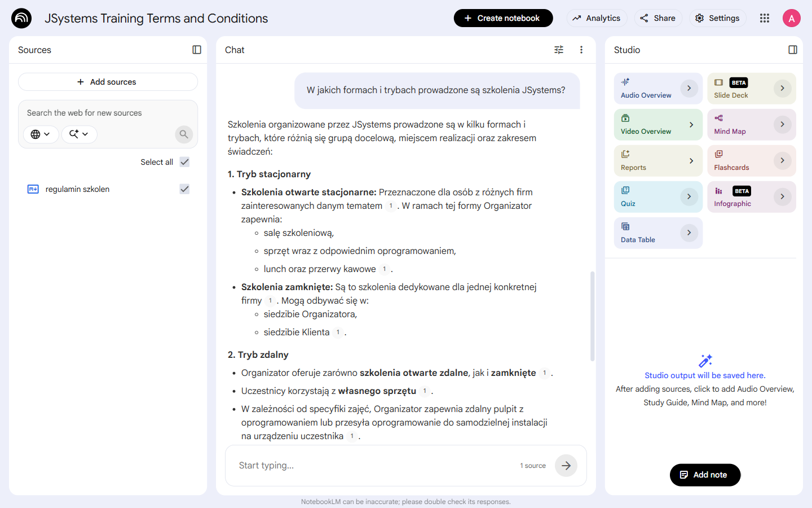The width and height of the screenshot is (812, 508).
Task: Open the regulamin szkolen source
Action: pos(77,189)
